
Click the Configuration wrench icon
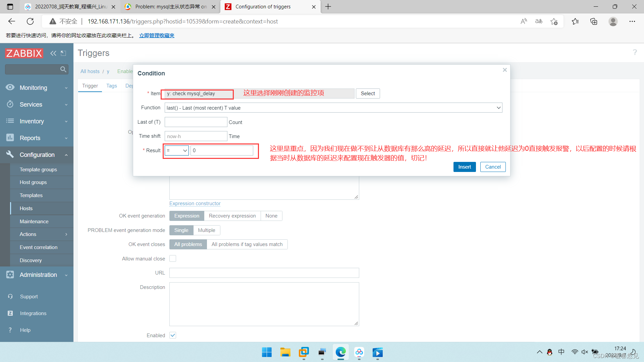10,155
